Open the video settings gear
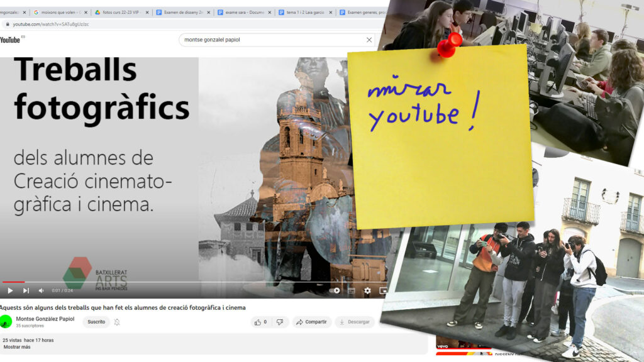 point(367,290)
